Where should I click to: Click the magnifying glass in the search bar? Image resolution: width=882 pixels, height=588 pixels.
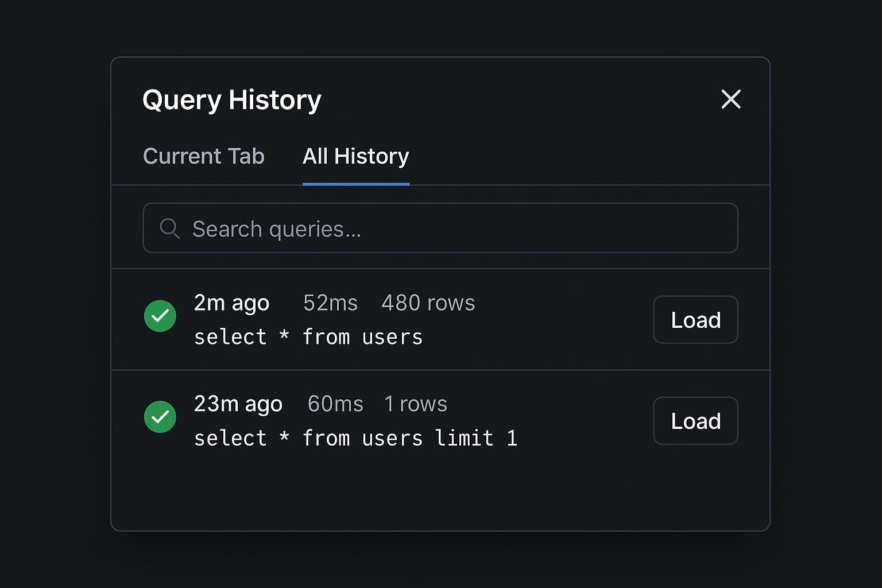pyautogui.click(x=169, y=229)
